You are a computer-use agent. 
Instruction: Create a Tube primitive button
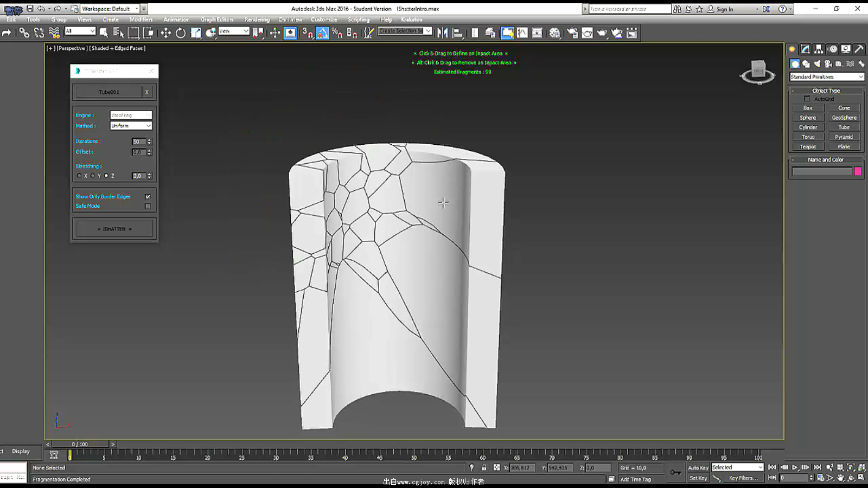click(x=844, y=127)
